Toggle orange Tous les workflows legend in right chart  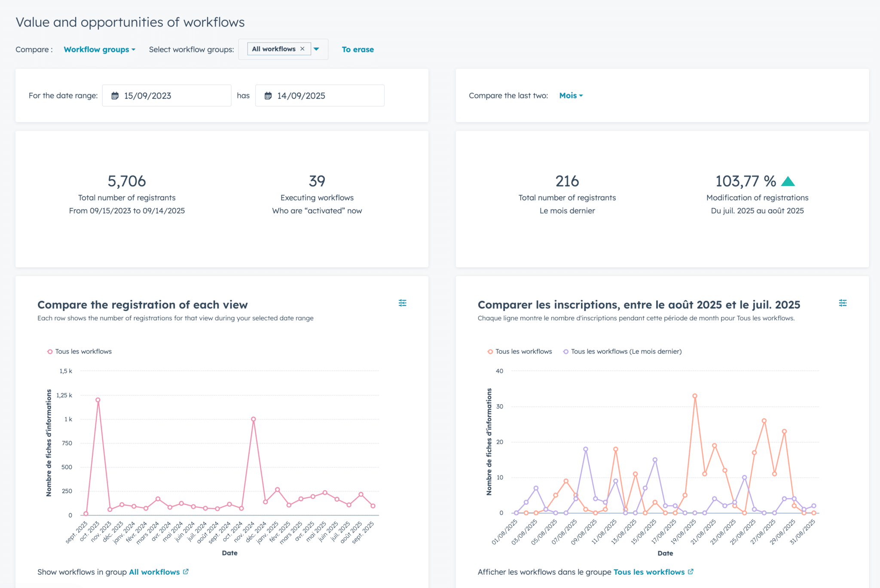click(x=520, y=351)
